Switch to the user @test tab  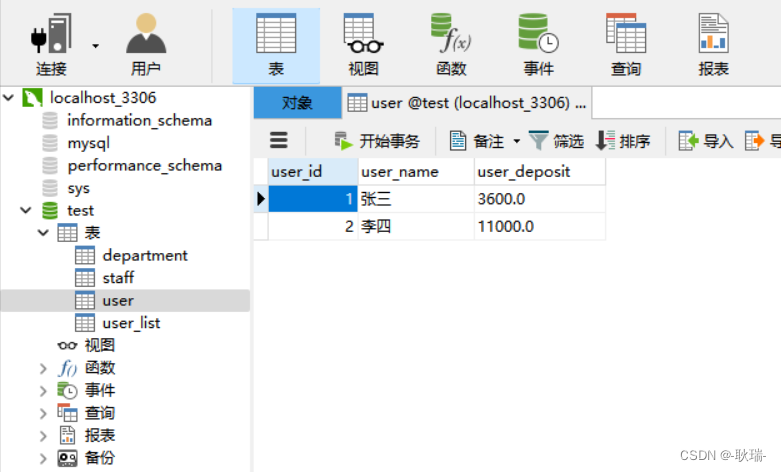coord(467,103)
